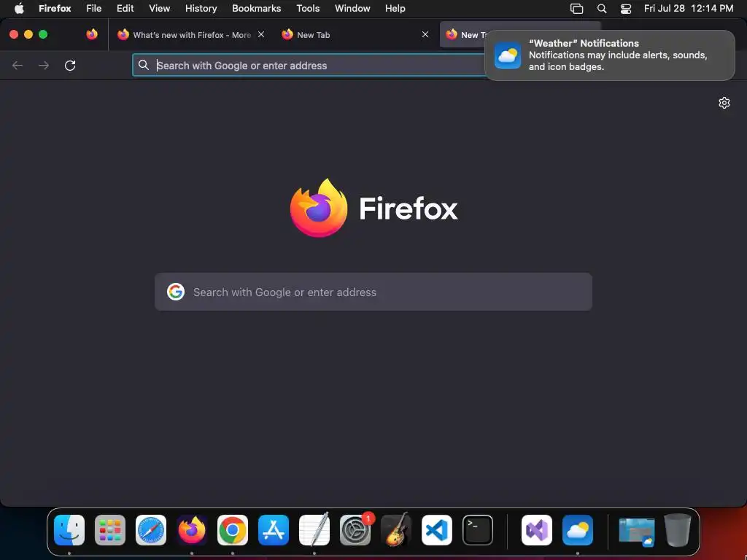Click the Weather icon in the notification

click(x=508, y=55)
